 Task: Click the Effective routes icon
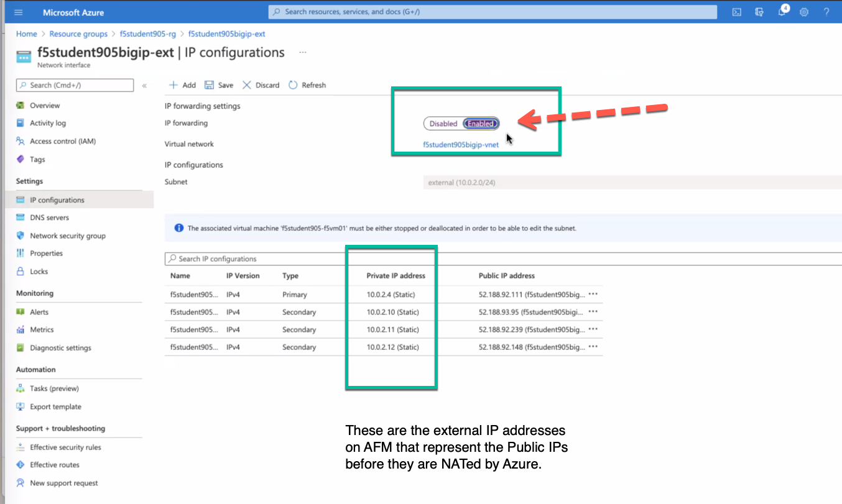(x=21, y=465)
